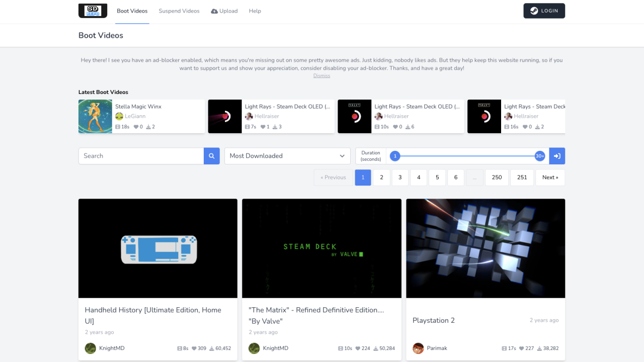Image resolution: width=644 pixels, height=362 pixels.
Task: Click LeGiann avatar under Stella Magic Winx
Action: point(119,116)
